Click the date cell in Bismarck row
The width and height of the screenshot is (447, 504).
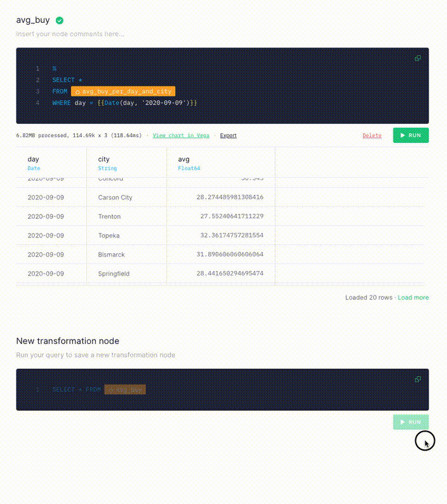(46, 255)
